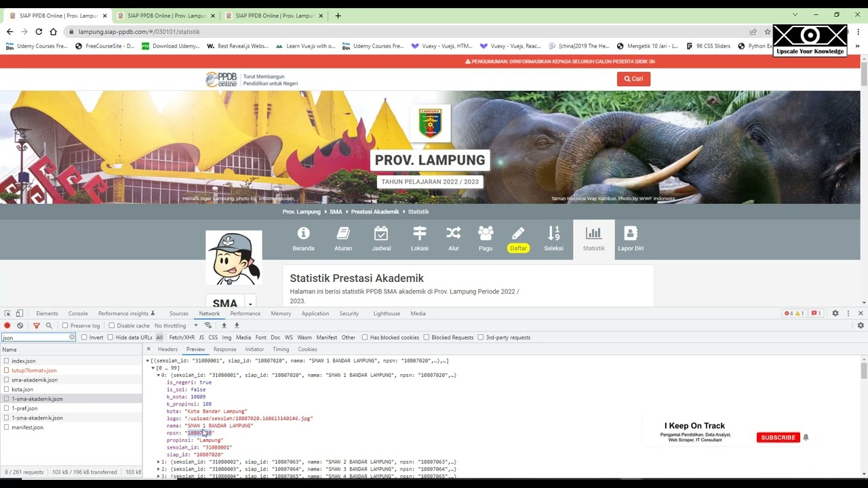This screenshot has height=488, width=868.
Task: Open the Seleksi sort icon
Action: click(553, 233)
